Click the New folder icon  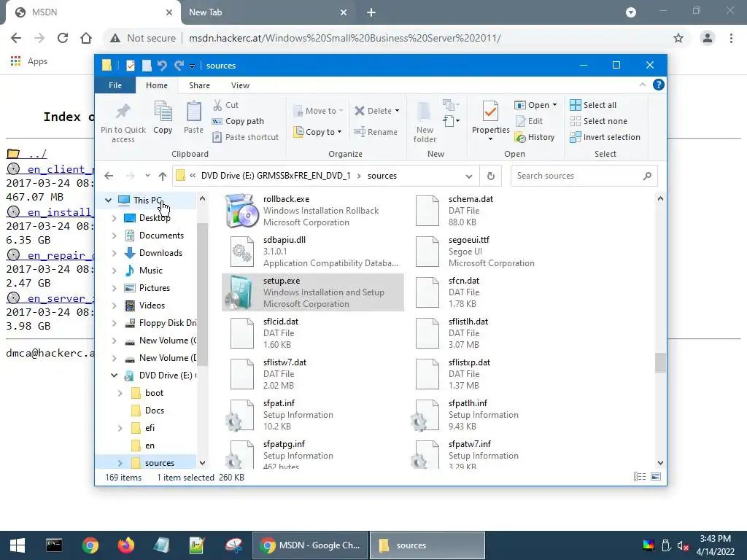[x=425, y=112]
